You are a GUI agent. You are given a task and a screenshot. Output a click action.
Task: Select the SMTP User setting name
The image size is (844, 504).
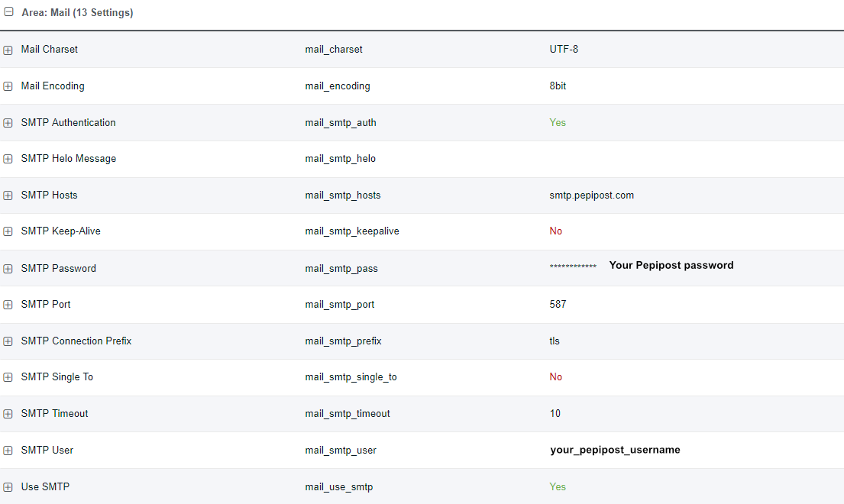(47, 451)
